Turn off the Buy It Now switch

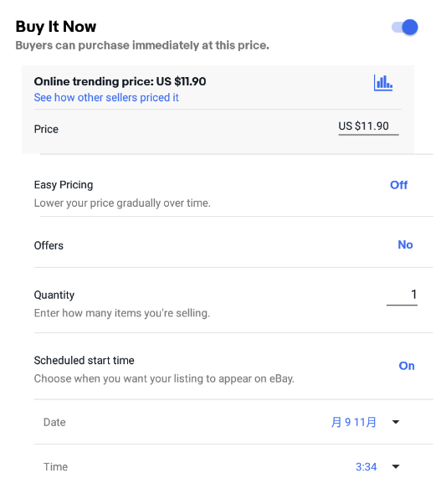(404, 28)
